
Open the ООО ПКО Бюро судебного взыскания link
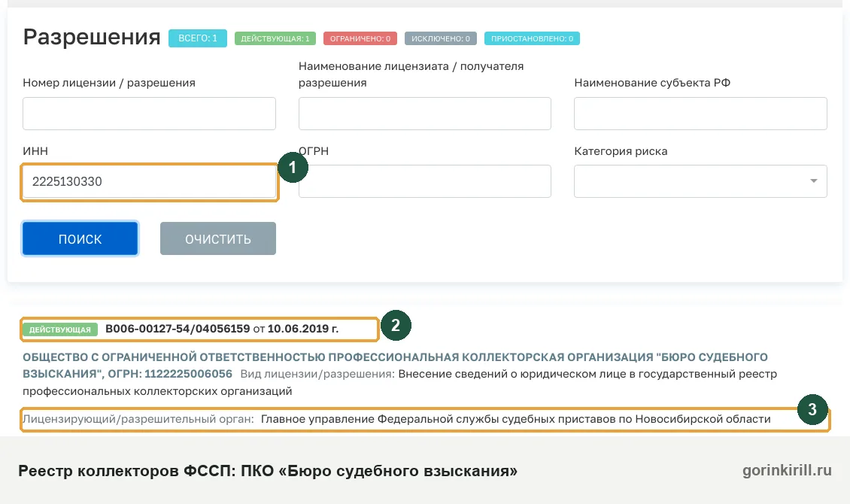point(395,366)
